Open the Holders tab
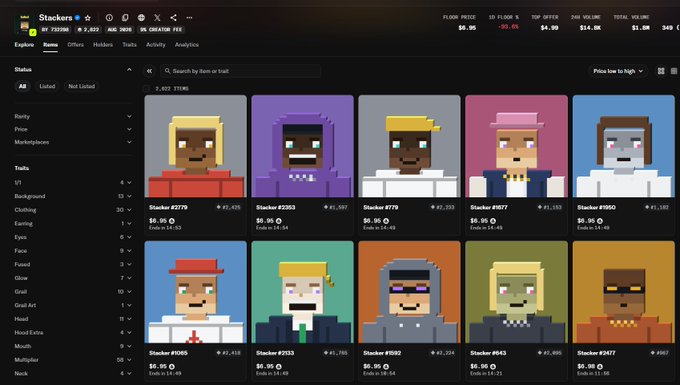 pos(103,45)
